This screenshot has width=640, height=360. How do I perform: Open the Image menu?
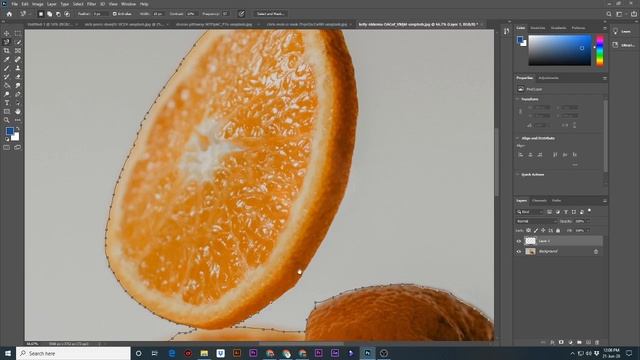38,4
